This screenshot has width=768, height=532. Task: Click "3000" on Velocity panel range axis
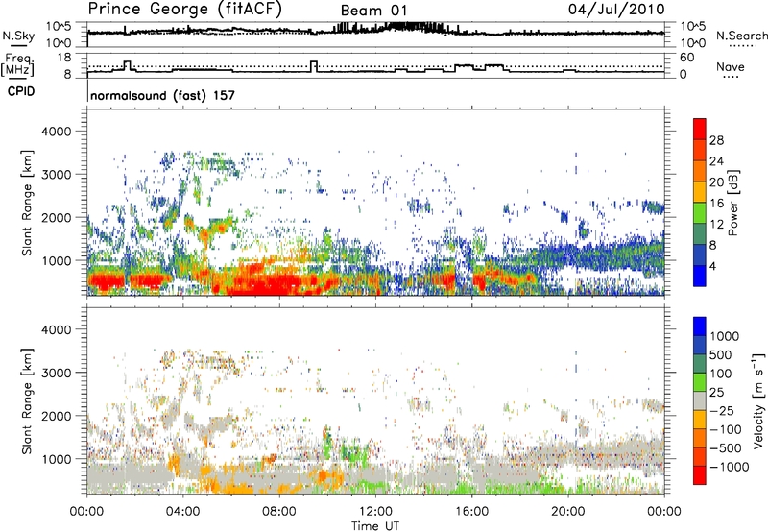(x=56, y=373)
